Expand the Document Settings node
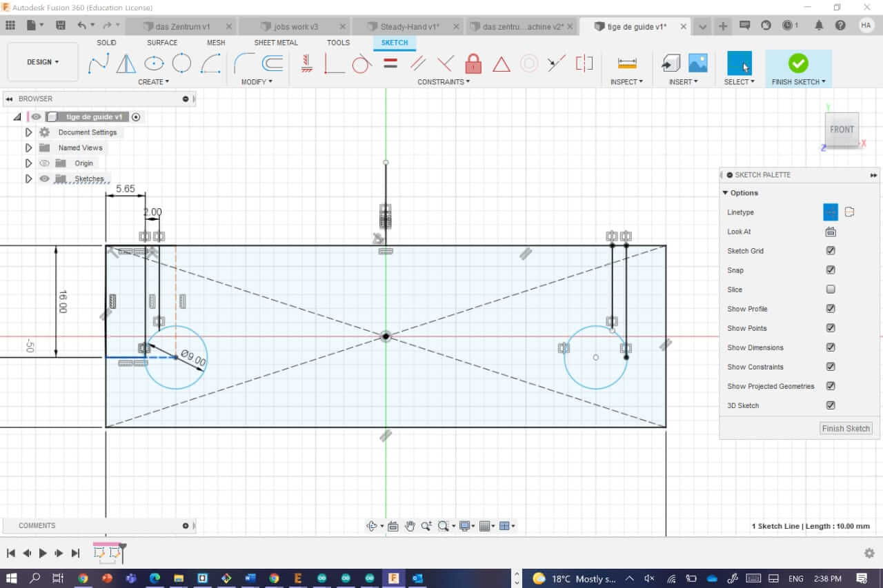 tap(28, 132)
